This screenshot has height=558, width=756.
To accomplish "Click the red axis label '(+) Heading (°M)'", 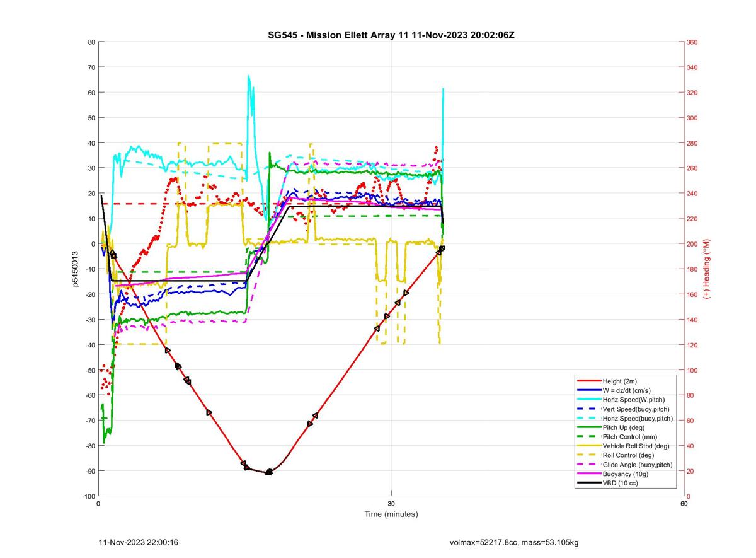I will coord(707,269).
